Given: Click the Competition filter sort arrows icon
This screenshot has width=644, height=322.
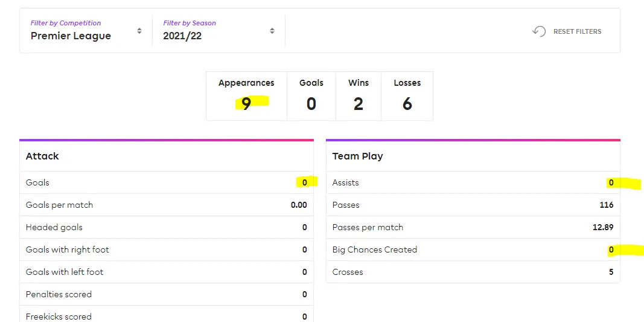Looking at the screenshot, I should [x=139, y=31].
